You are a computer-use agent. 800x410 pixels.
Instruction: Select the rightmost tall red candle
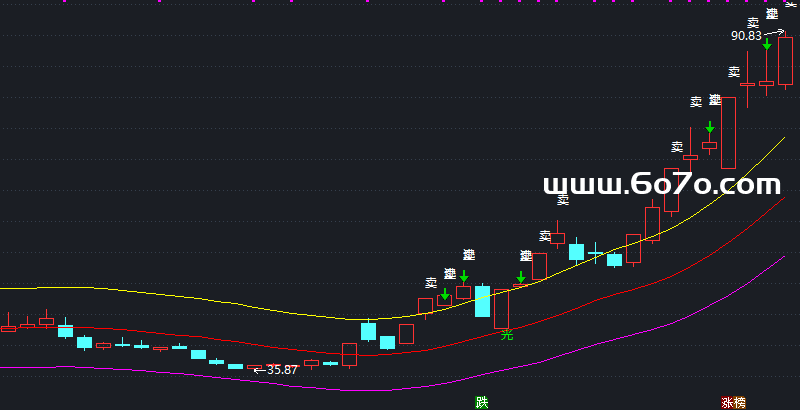tap(785, 62)
